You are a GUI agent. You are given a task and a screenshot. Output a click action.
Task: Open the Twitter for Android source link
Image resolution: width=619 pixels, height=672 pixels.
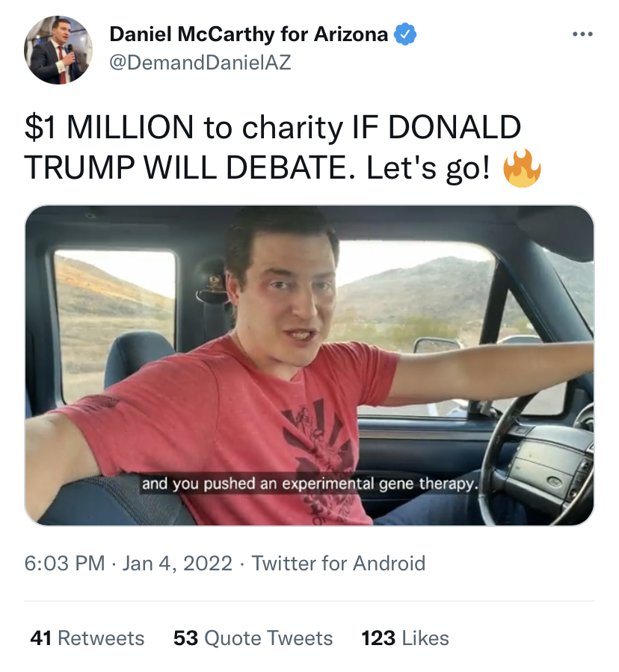pos(338,563)
